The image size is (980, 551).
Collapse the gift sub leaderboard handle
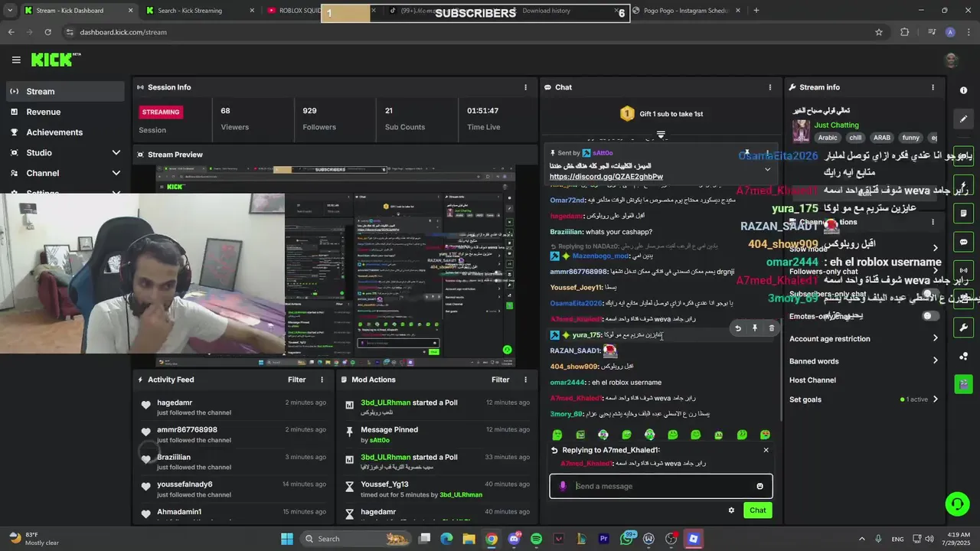pos(661,134)
